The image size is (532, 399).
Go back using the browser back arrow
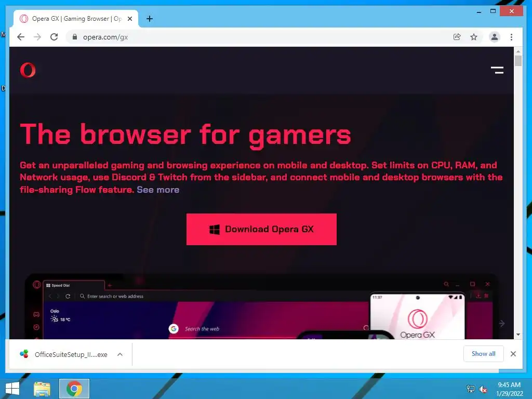(x=21, y=37)
